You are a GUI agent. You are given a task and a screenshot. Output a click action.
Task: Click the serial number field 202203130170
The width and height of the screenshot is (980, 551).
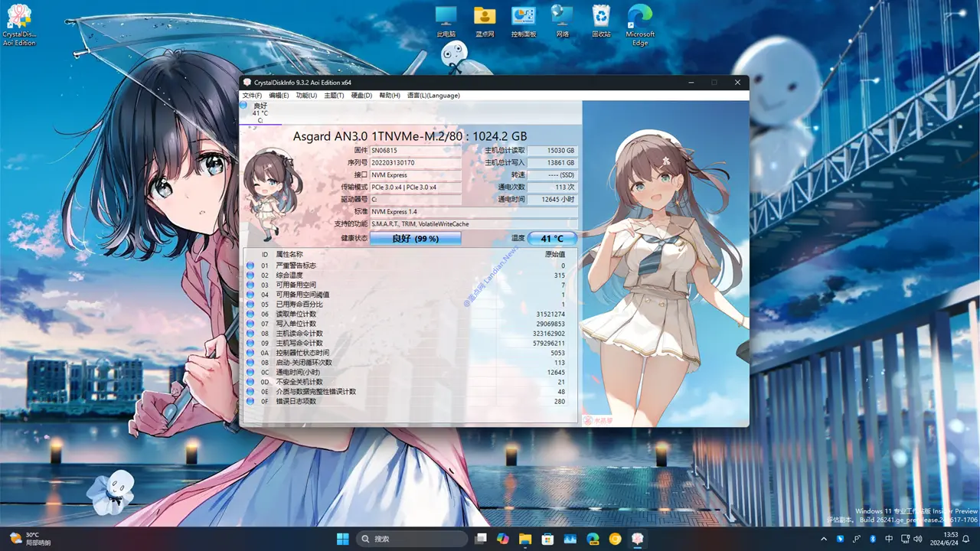click(x=416, y=163)
